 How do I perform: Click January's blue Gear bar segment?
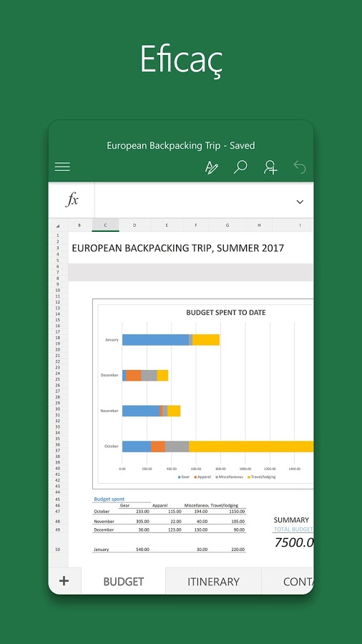point(155,340)
